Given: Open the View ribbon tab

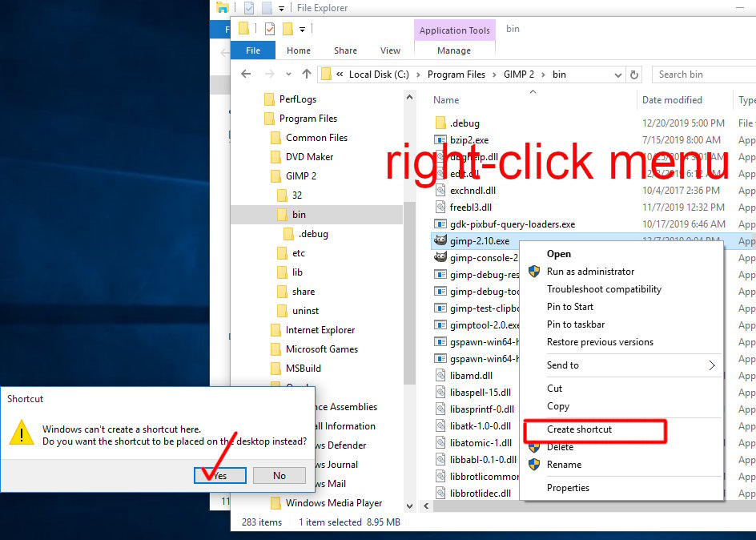Looking at the screenshot, I should pyautogui.click(x=390, y=50).
